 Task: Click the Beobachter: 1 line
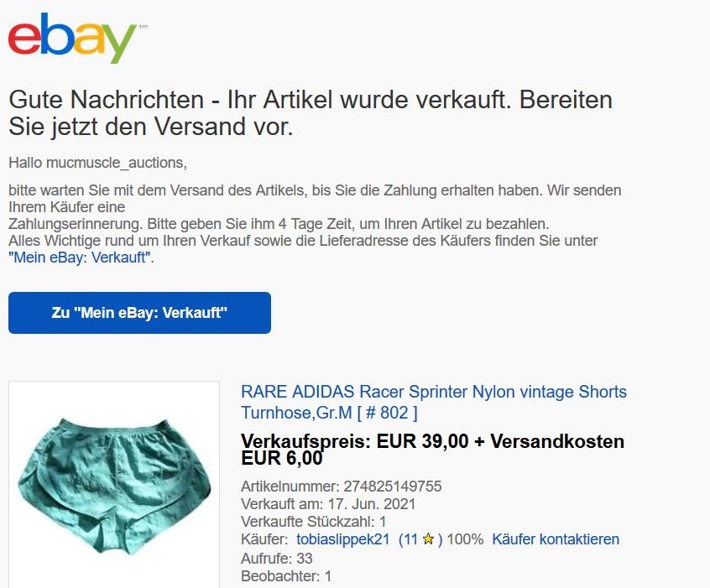[286, 576]
